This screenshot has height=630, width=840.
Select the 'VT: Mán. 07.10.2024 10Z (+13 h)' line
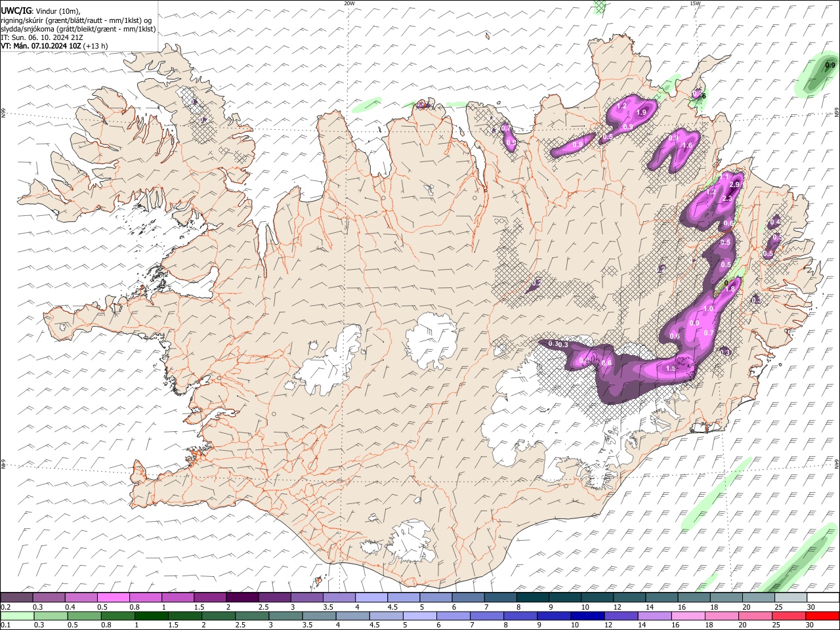54,46
